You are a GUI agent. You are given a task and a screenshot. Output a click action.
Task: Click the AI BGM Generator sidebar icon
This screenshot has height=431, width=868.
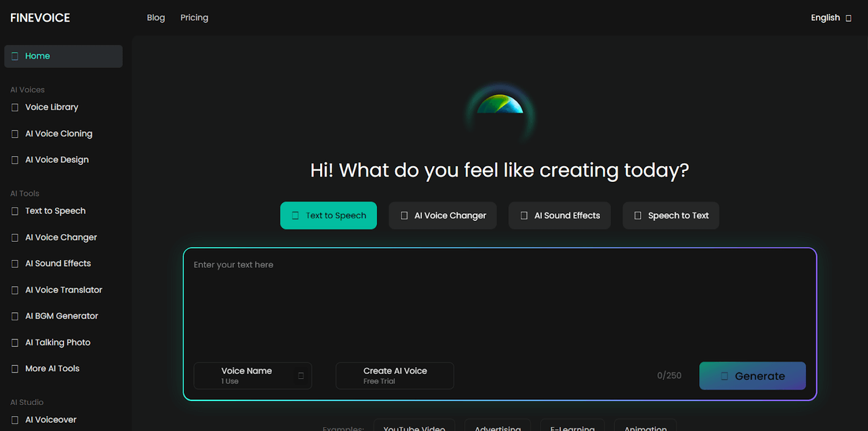pyautogui.click(x=15, y=316)
